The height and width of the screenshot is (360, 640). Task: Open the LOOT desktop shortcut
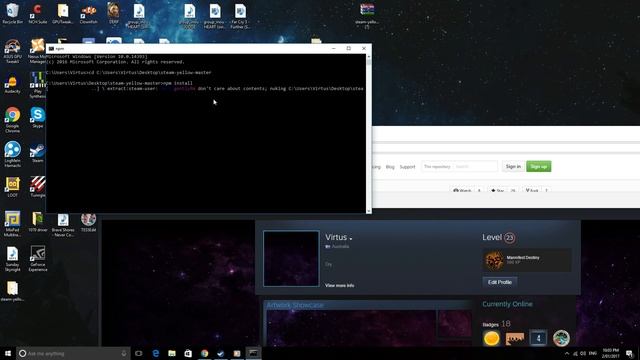pyautogui.click(x=12, y=187)
